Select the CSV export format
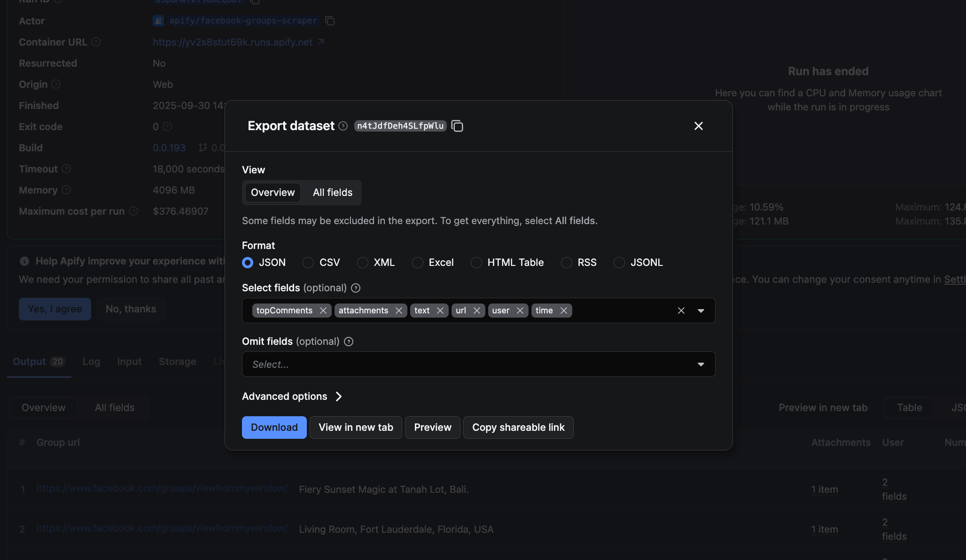This screenshot has height=560, width=966. pos(308,263)
